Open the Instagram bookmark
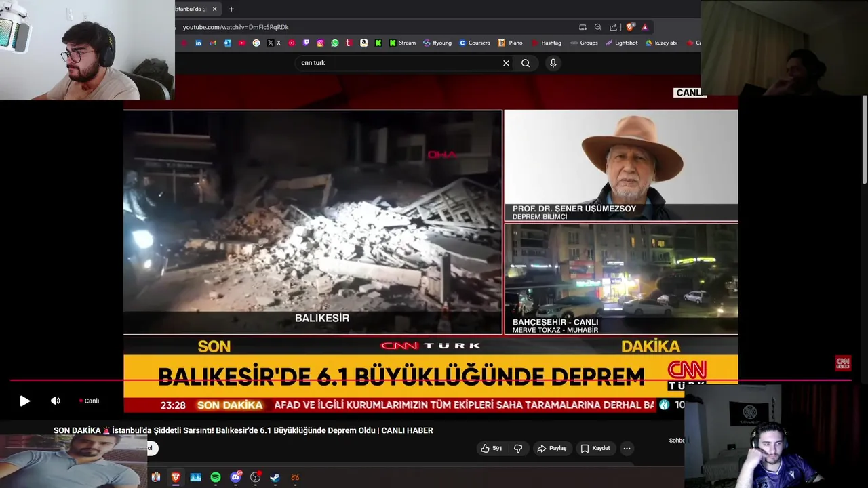868x488 pixels. [320, 43]
